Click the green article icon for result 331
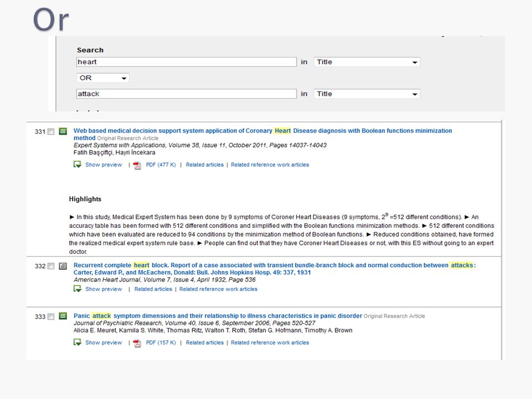Image resolution: width=532 pixels, height=399 pixels. click(x=63, y=131)
